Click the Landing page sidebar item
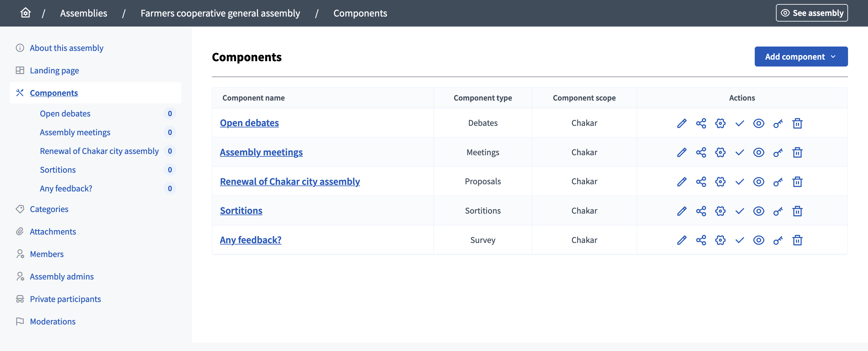Screen dimensions: 868x351 coord(55,70)
